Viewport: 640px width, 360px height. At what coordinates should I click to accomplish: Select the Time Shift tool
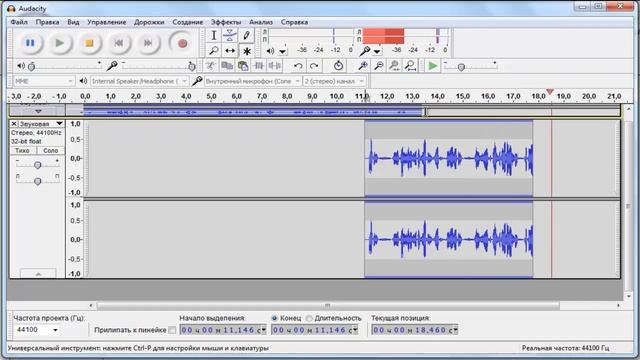230,51
